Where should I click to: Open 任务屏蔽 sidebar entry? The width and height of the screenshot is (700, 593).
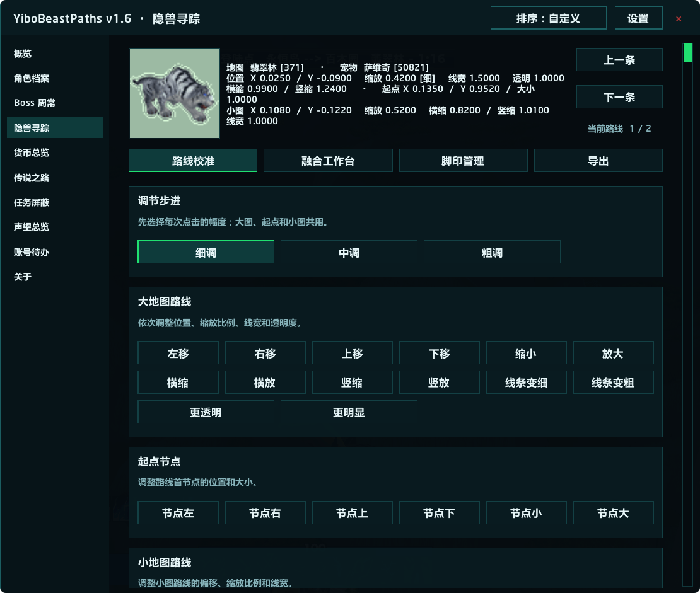(55, 202)
